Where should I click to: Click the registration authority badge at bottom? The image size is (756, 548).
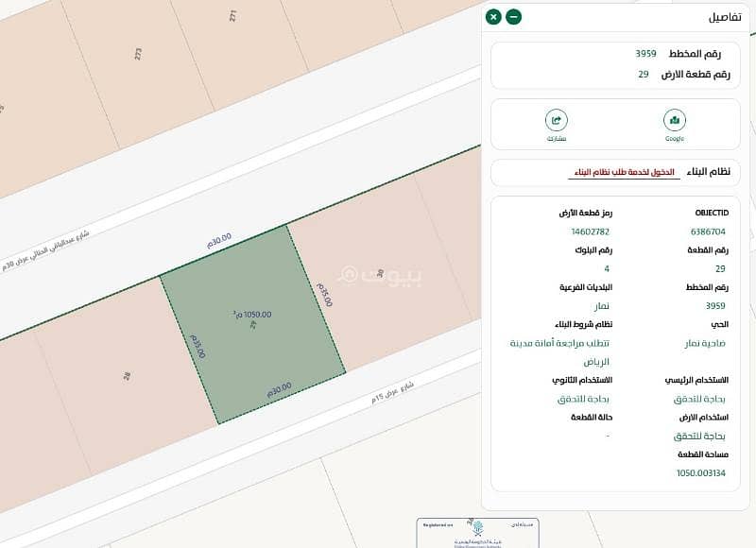click(477, 531)
